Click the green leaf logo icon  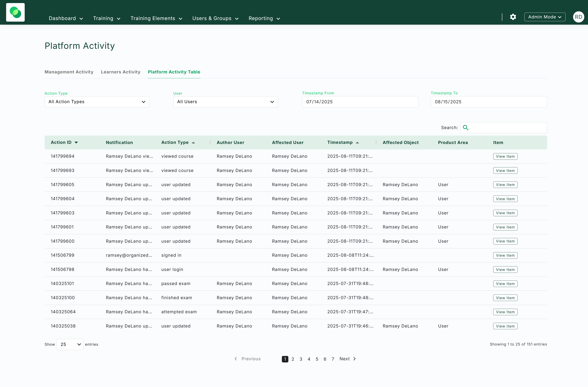point(15,12)
